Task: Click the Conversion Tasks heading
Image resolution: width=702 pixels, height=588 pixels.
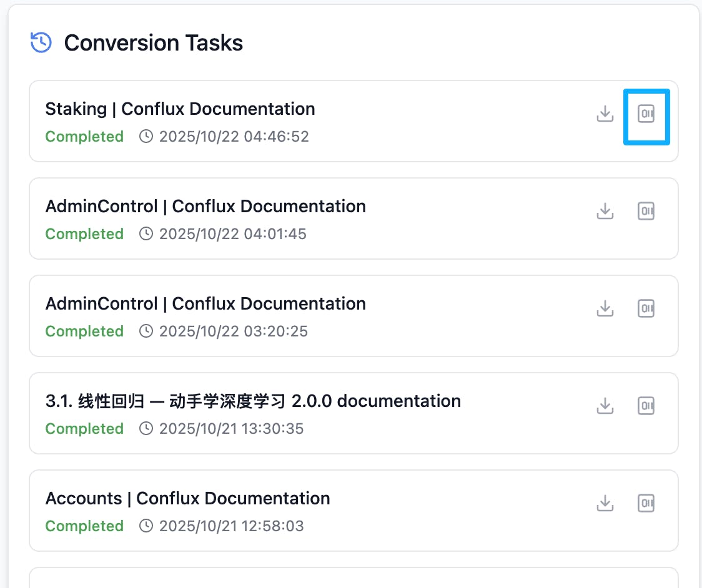Action: (x=154, y=43)
